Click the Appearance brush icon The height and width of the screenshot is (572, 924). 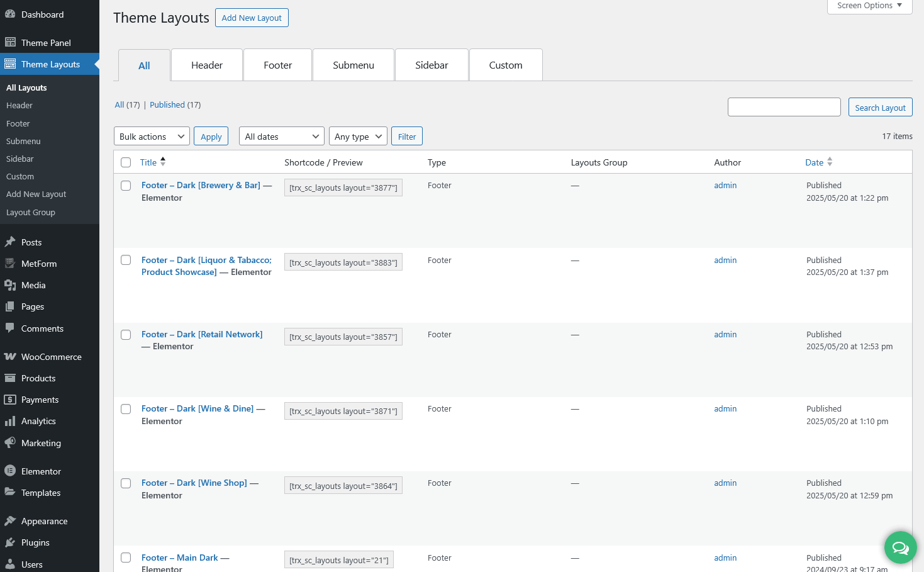click(x=10, y=520)
